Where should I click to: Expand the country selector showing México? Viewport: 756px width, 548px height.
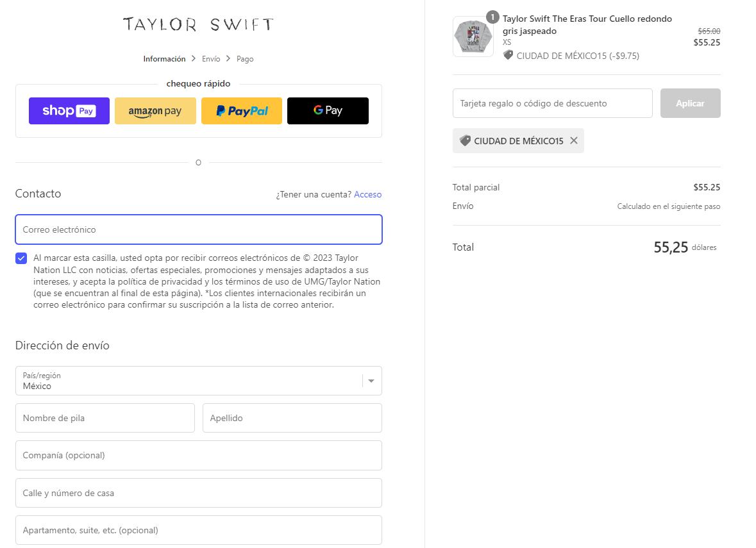[198, 381]
